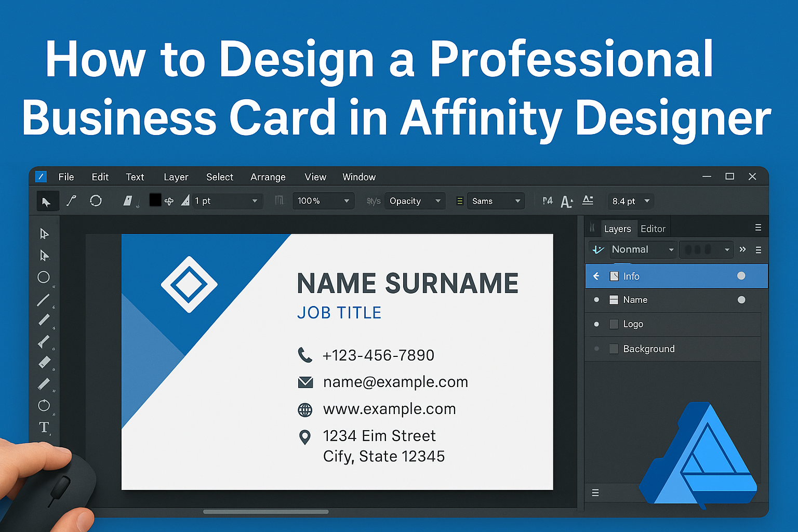The image size is (798, 532).
Task: Click the circular refresh icon in top toolbar
Action: pyautogui.click(x=96, y=201)
